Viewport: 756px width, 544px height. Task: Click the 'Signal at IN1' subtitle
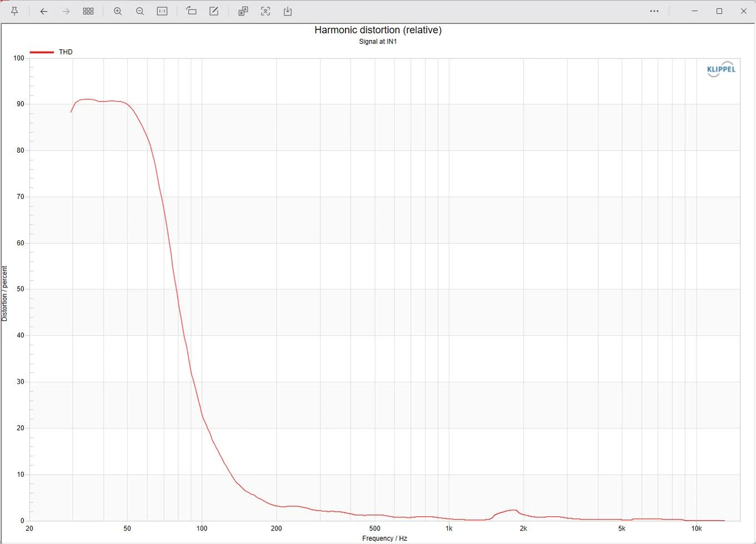pos(378,42)
